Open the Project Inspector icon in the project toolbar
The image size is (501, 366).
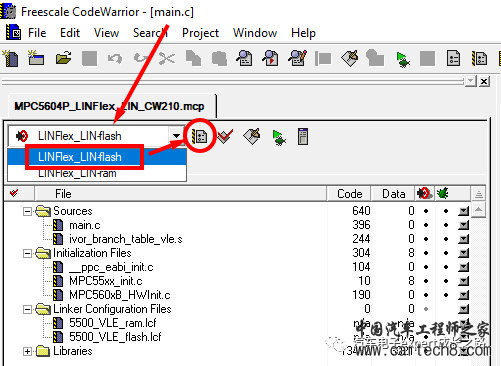pyautogui.click(x=303, y=136)
